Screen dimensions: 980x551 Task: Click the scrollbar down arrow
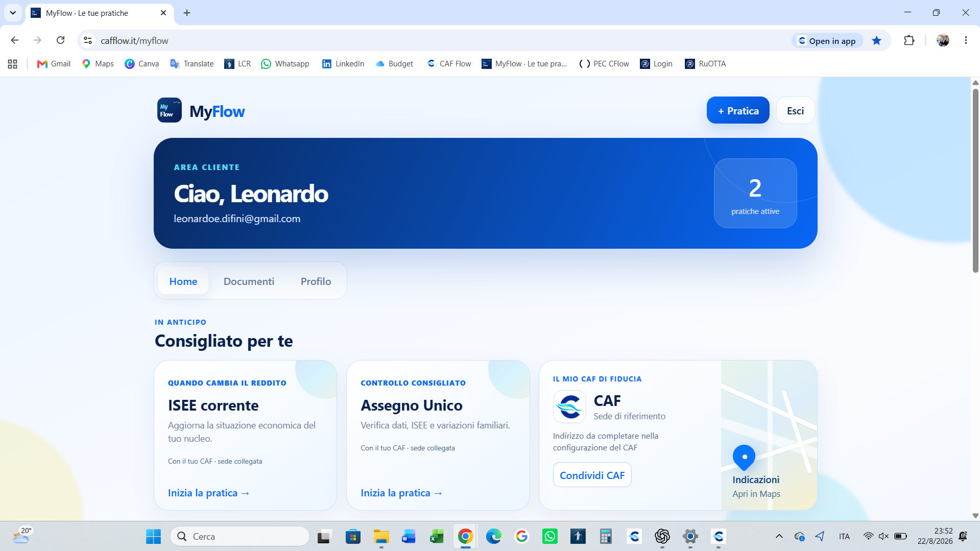point(975,516)
